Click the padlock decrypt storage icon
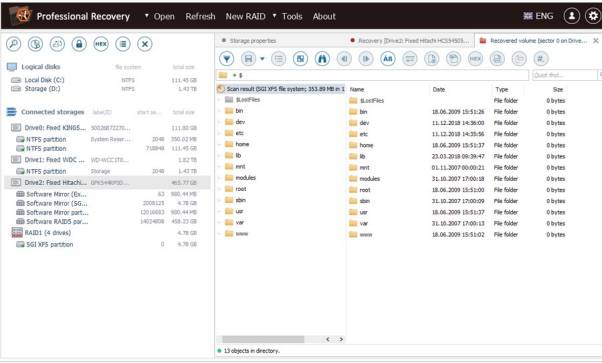Viewport: 602px width, 363px height. tap(79, 44)
